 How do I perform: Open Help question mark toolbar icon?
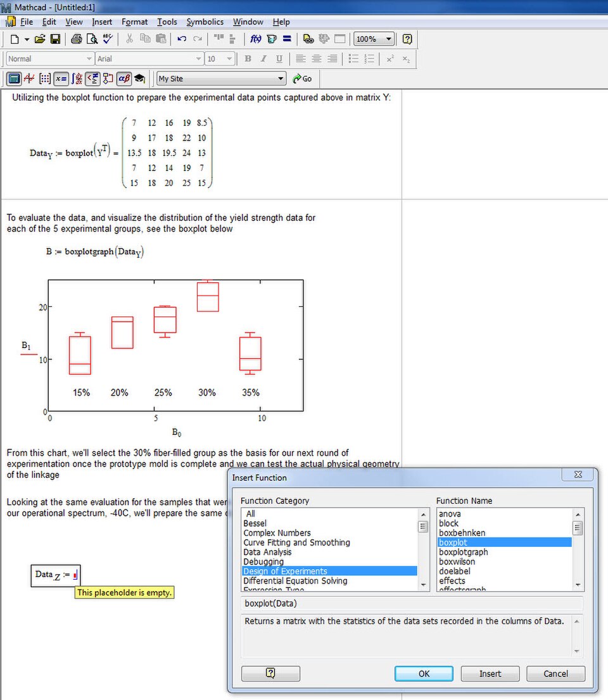click(x=407, y=39)
